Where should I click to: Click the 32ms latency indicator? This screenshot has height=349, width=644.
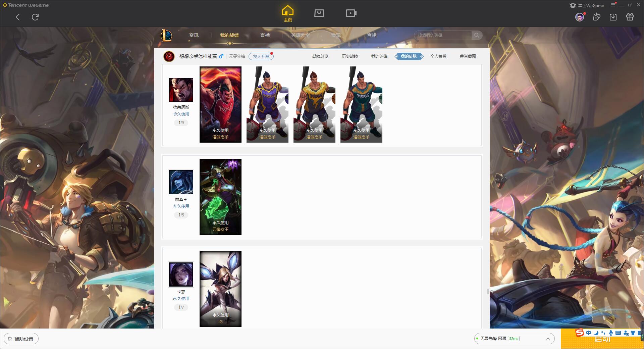click(x=514, y=339)
